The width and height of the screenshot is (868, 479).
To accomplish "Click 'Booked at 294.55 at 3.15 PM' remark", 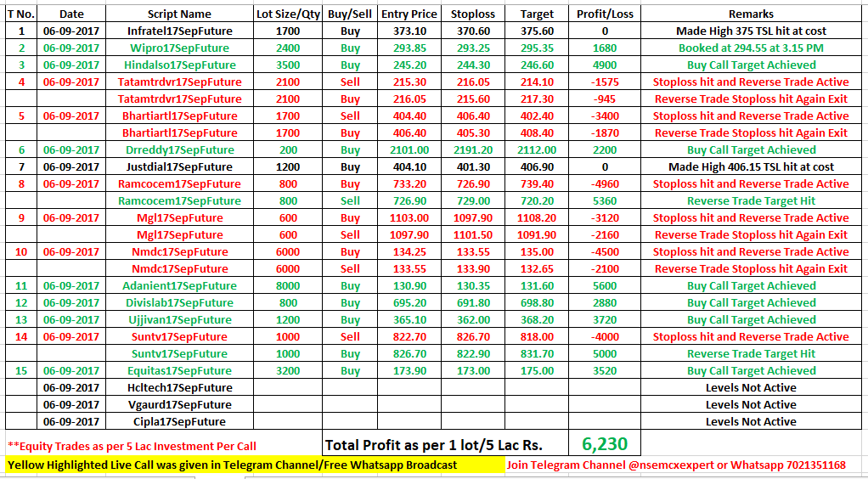I will click(751, 48).
